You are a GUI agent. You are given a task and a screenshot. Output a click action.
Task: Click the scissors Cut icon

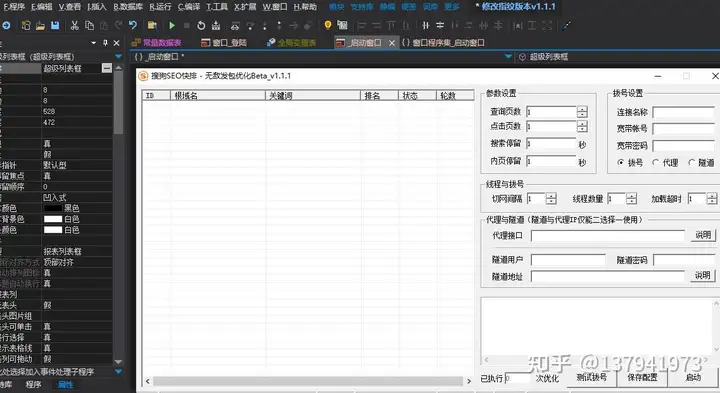tap(74, 26)
